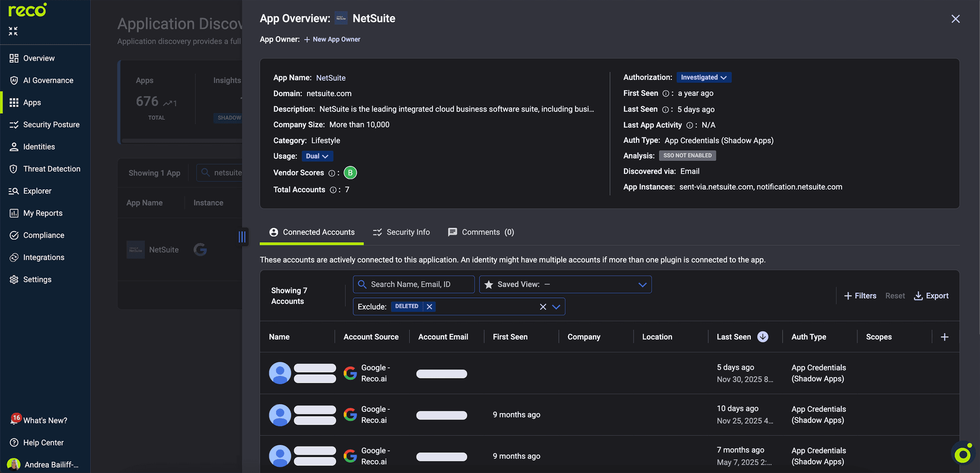
Task: Open Integrations page
Action: [x=44, y=257]
